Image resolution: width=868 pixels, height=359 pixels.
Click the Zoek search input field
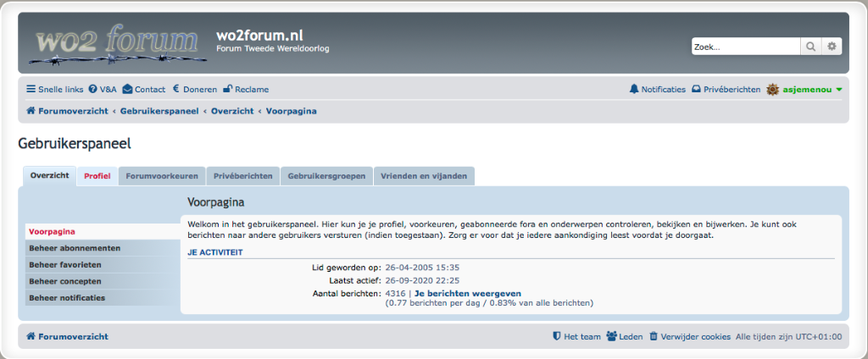click(744, 47)
